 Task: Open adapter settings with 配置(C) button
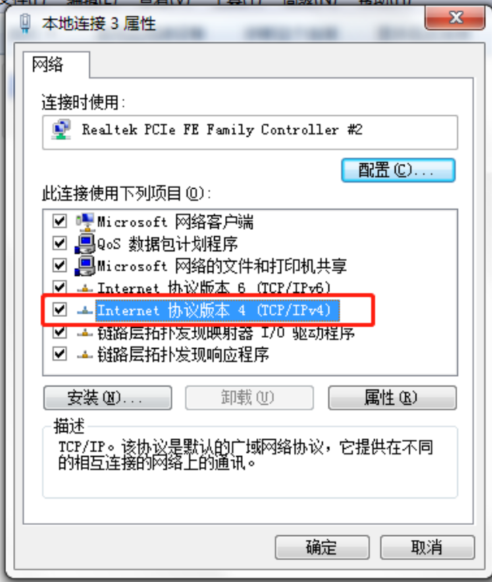[398, 170]
